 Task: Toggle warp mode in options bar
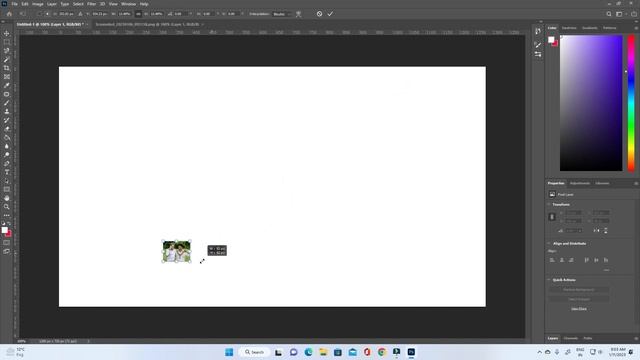(x=298, y=14)
